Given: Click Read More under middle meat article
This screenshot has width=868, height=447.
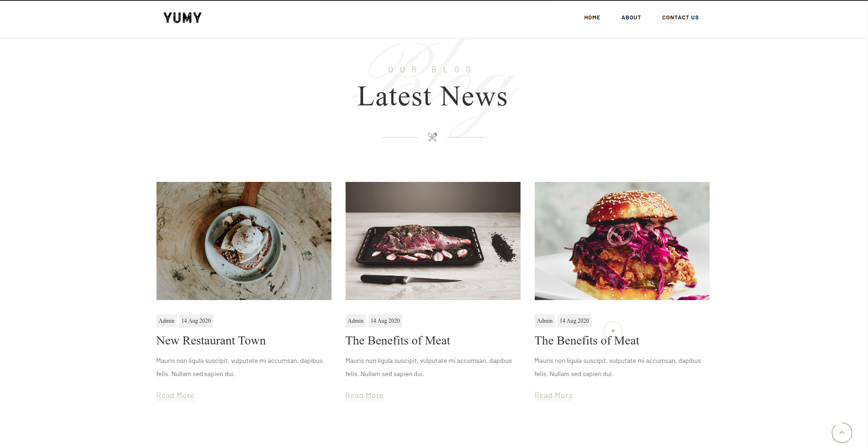Looking at the screenshot, I should 365,395.
